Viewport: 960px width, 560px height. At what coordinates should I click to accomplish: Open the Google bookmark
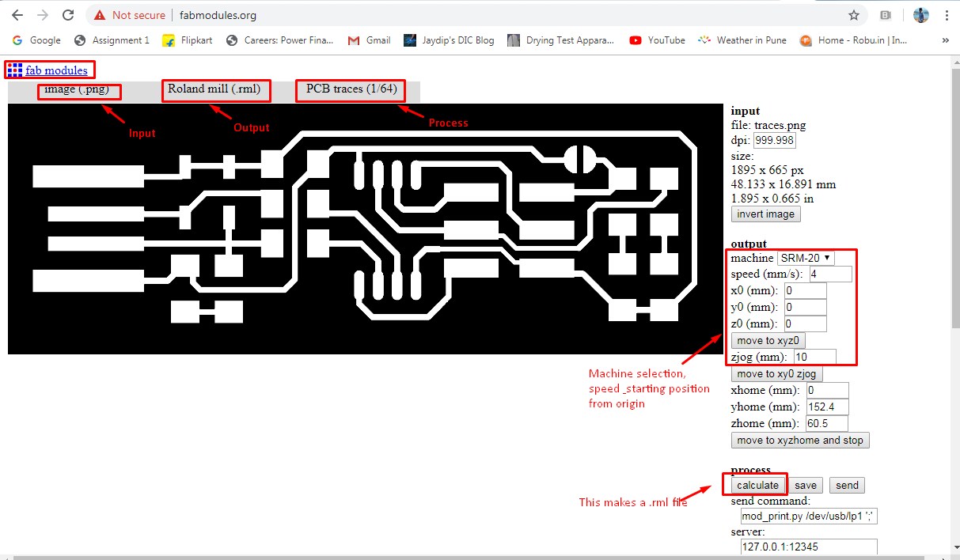point(36,40)
